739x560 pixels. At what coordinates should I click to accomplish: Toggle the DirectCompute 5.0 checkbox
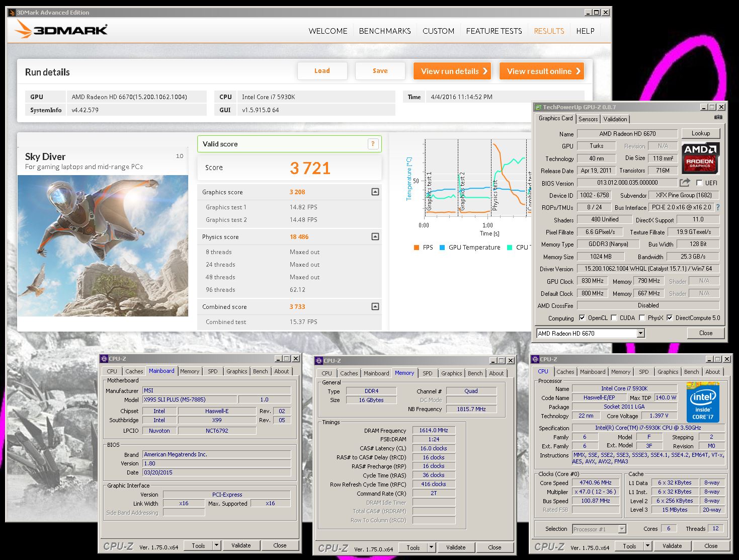(670, 317)
